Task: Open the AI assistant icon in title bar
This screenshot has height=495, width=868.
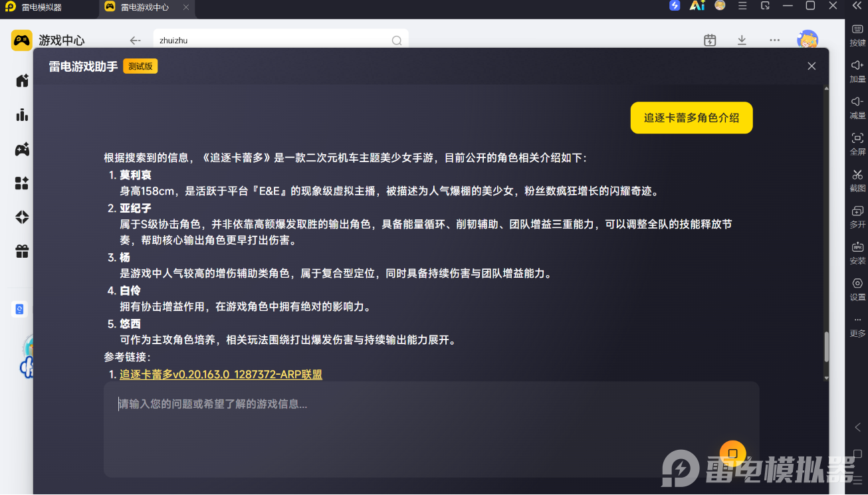Action: pos(697,6)
